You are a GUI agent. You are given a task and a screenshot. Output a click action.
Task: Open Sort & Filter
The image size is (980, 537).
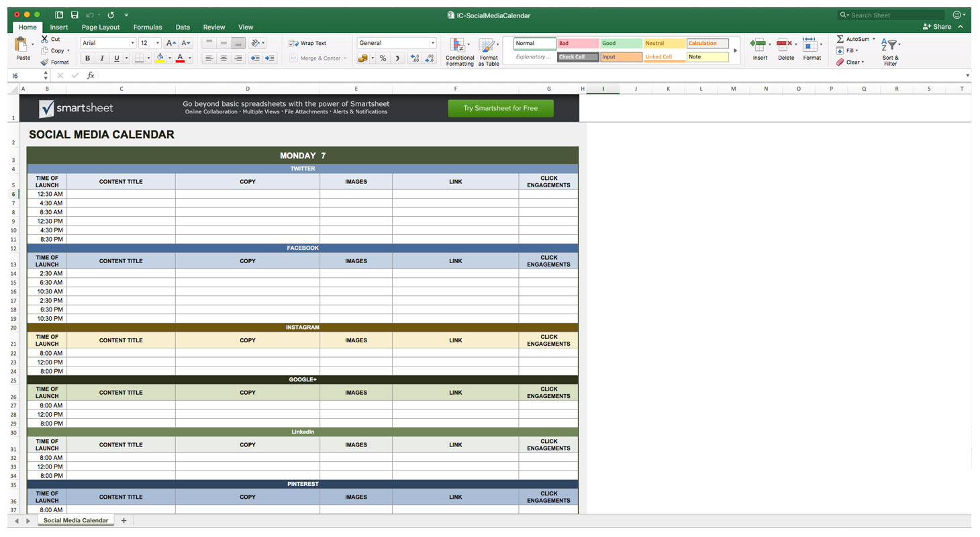click(x=890, y=52)
